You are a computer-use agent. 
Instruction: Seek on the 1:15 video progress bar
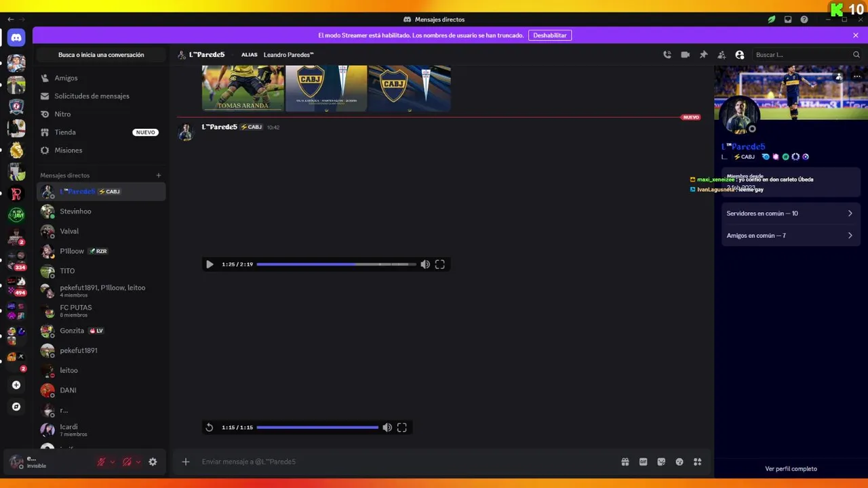click(317, 428)
